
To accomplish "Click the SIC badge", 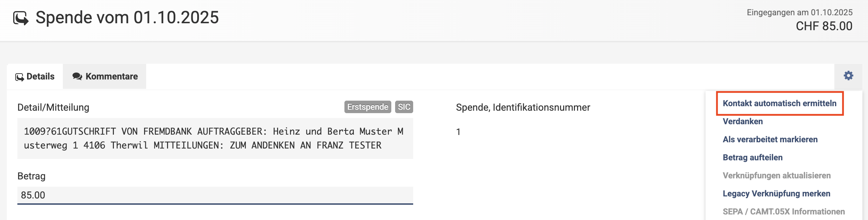I will pyautogui.click(x=404, y=107).
